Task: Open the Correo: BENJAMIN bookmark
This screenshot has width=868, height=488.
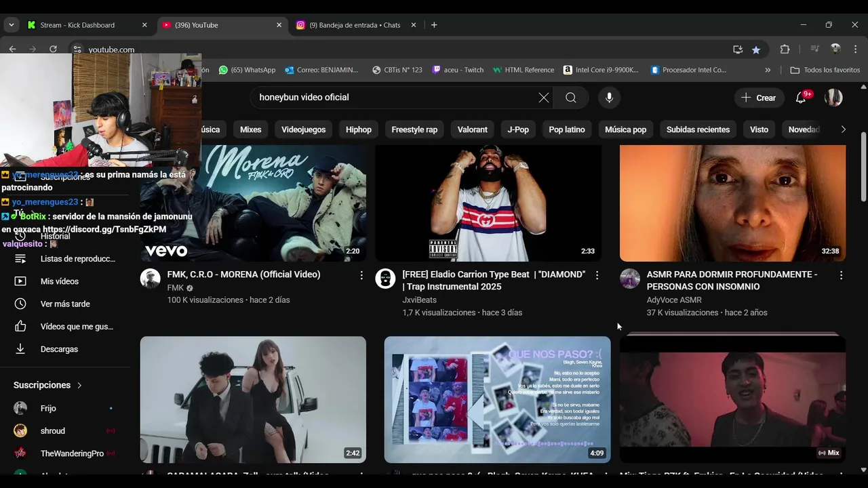Action: [x=321, y=70]
